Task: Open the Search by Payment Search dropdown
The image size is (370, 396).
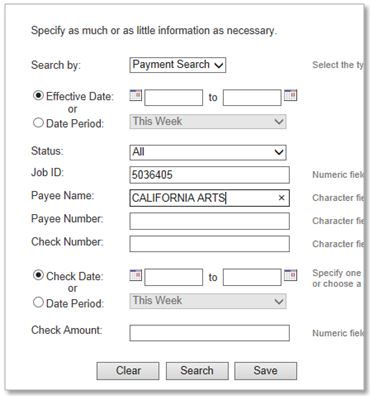Action: click(178, 65)
